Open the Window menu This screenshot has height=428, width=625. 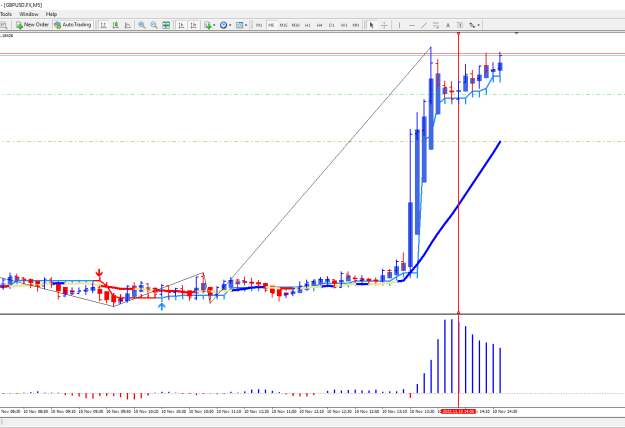coord(29,14)
